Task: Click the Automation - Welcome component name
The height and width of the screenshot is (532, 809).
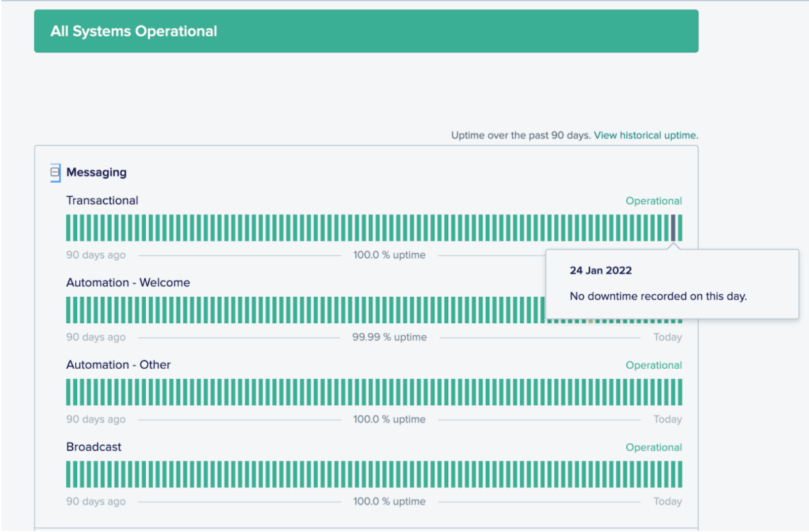Action: click(128, 283)
